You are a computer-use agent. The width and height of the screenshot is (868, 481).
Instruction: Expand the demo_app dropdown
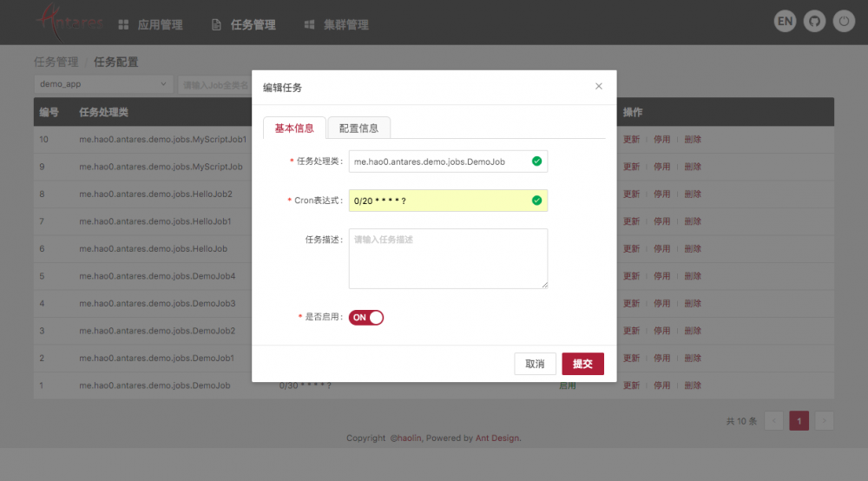[103, 84]
